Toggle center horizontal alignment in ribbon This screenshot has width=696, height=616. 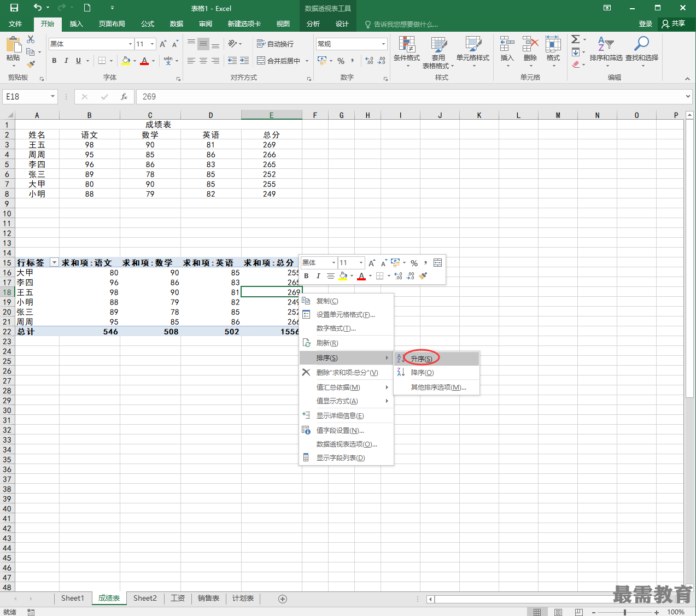tap(203, 61)
